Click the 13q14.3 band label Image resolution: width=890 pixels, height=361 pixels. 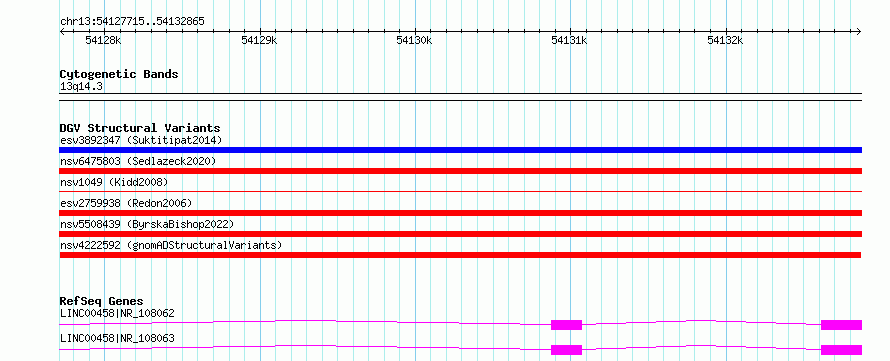click(x=81, y=87)
